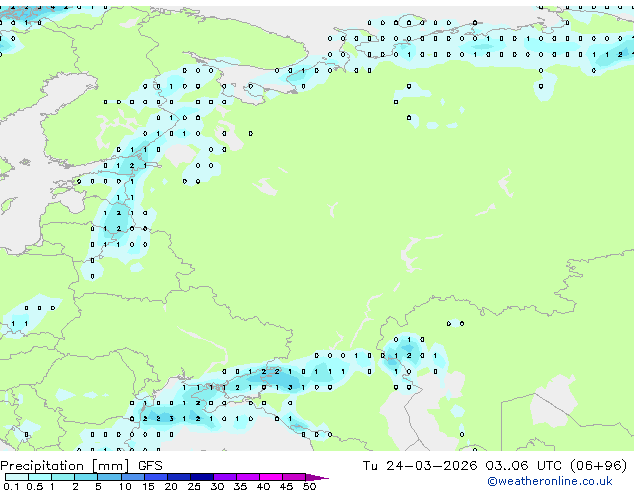Open the weatheronline.co.uk copyright link

tap(549, 481)
